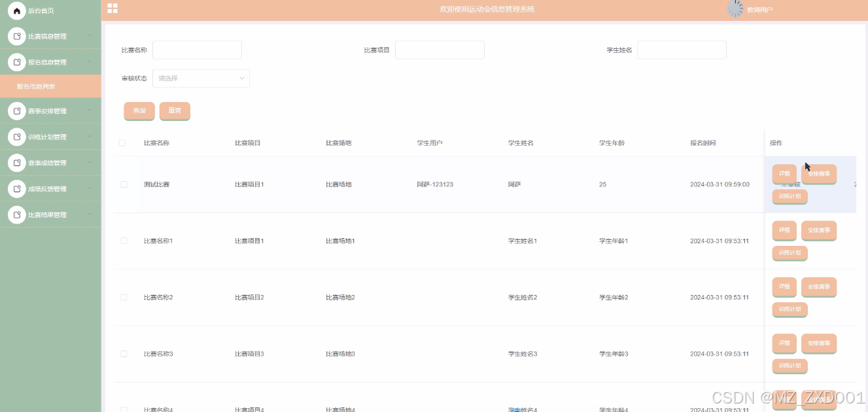Viewport: 868px width, 412px height.
Task: Check the checkbox for the 比赛名称1 row
Action: pos(124,241)
